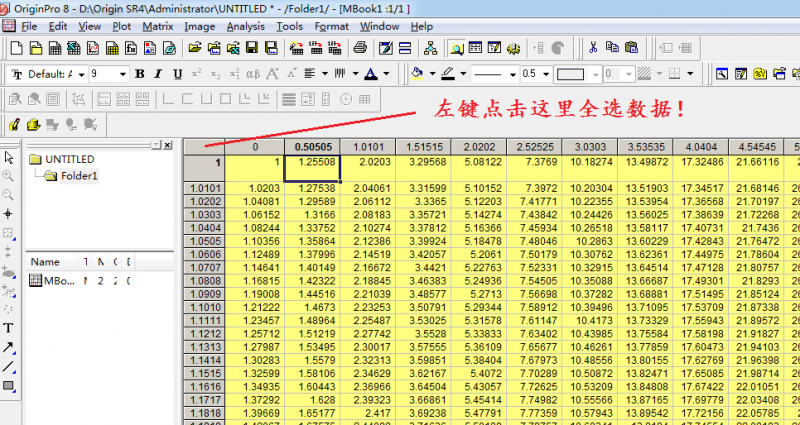
Task: Toggle Italic text formatting
Action: pos(159,74)
